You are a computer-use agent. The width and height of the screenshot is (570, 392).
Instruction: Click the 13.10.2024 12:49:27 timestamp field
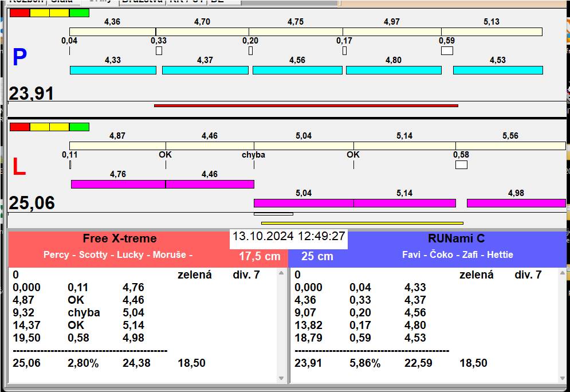pos(289,236)
